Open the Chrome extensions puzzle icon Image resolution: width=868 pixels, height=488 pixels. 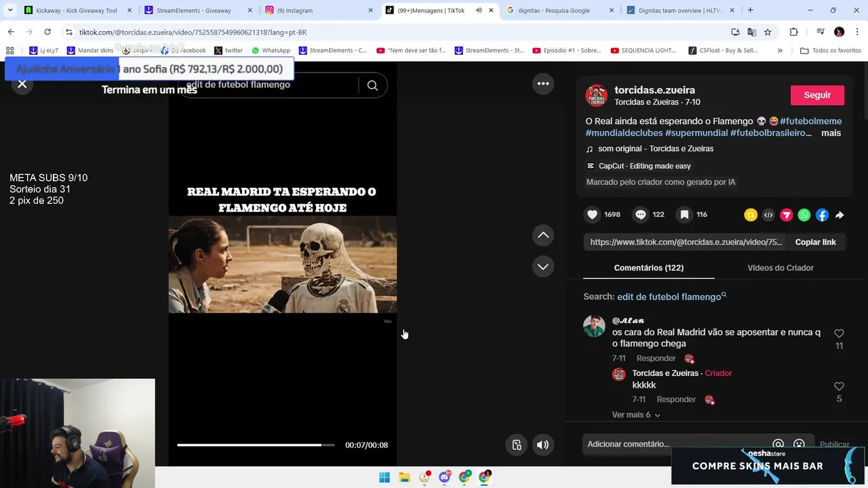point(793,32)
